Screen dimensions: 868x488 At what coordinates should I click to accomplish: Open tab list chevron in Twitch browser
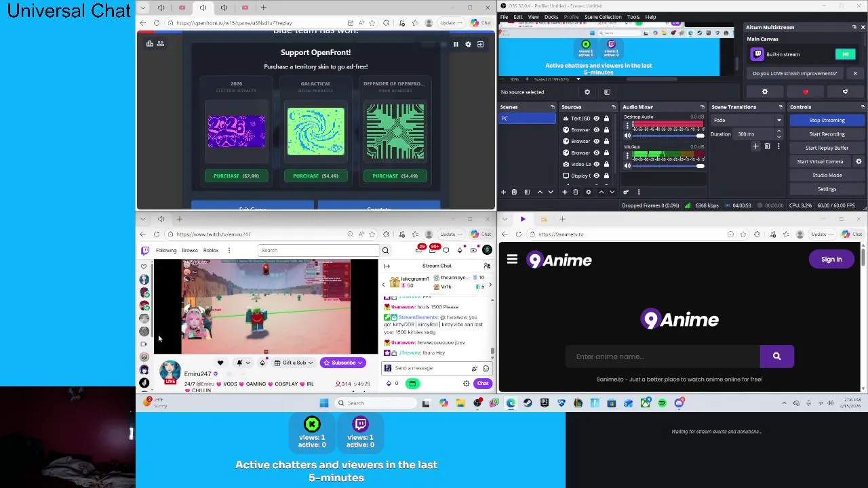[x=143, y=219]
